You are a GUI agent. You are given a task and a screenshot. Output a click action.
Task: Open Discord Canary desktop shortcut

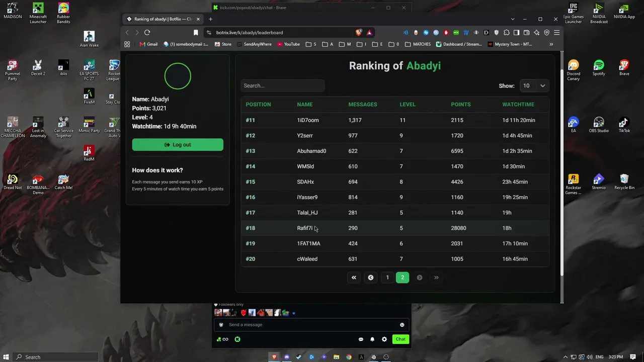(x=574, y=70)
